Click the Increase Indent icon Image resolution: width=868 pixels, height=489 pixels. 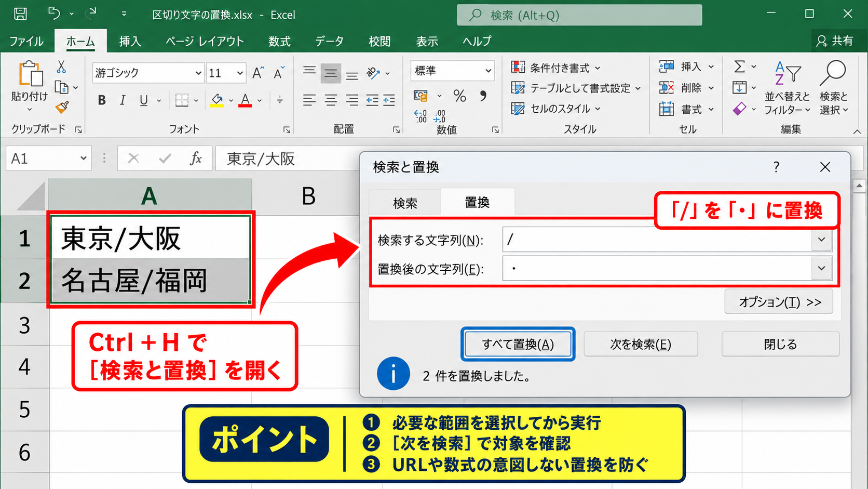click(389, 100)
